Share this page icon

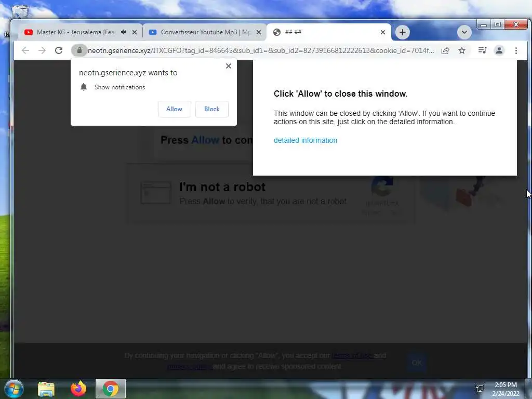pos(445,50)
